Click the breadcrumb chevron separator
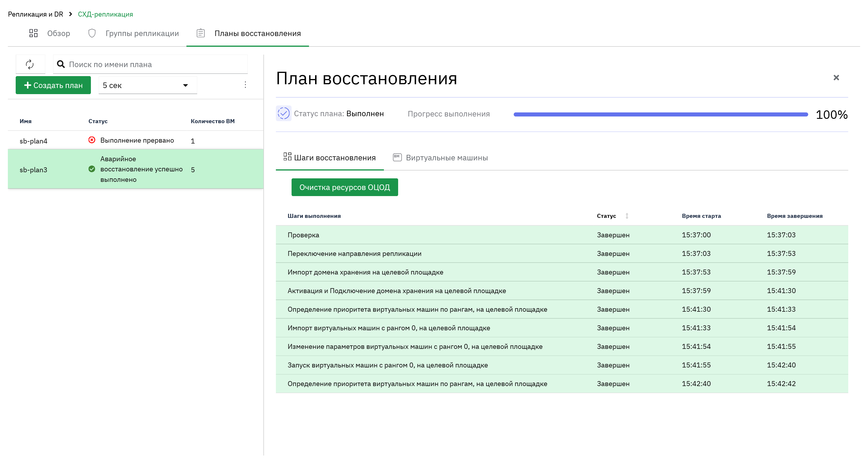Image resolution: width=868 pixels, height=461 pixels. 71,14
